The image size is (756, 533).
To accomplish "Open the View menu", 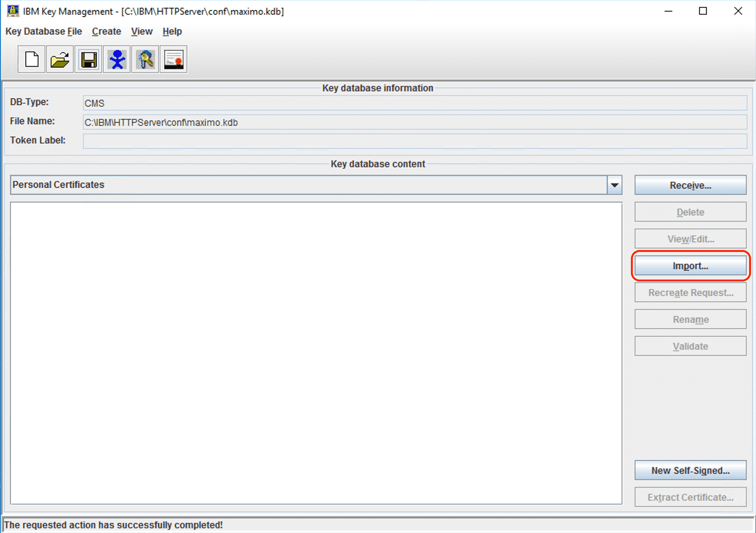I will point(142,31).
